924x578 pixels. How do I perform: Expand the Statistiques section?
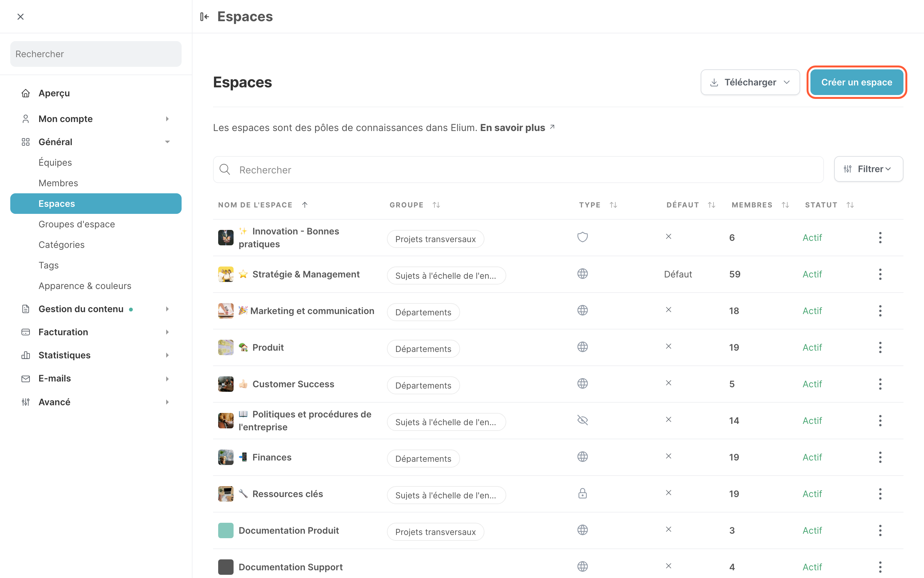click(x=96, y=355)
